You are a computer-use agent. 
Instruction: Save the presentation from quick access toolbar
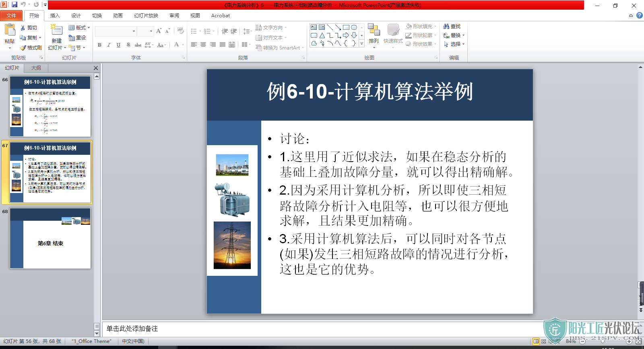[14, 5]
